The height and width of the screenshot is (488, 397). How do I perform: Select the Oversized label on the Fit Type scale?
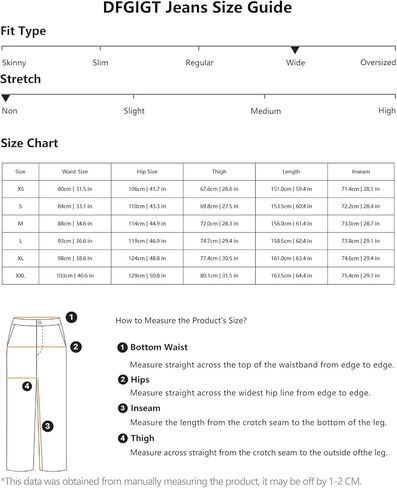(378, 62)
